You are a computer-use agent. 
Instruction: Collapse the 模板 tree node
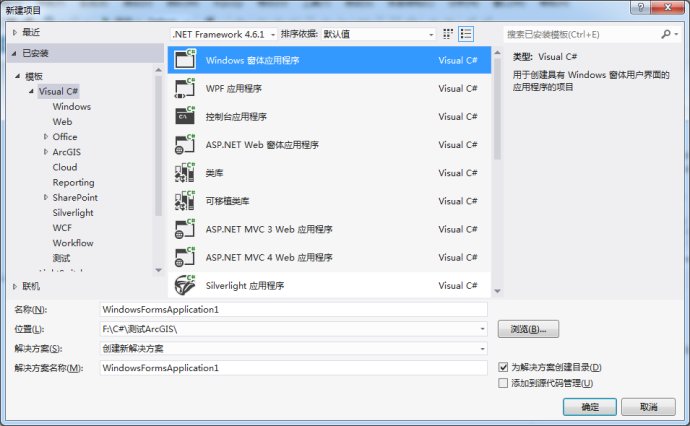17,76
